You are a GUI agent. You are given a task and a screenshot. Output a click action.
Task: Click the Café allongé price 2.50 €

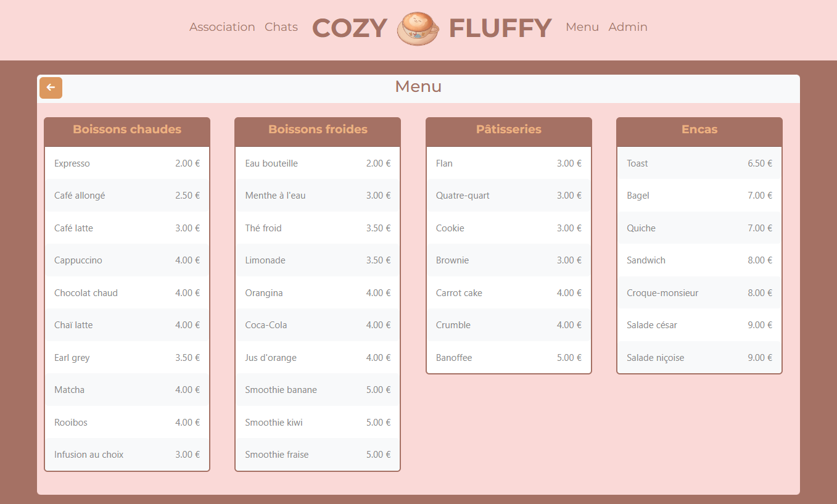tap(188, 196)
